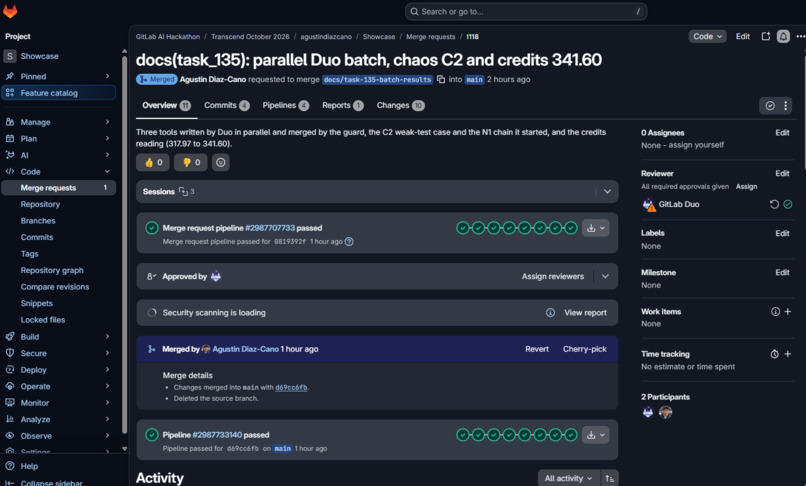Screen dimensions: 806x486
Task: Open the more actions menu in header
Action: click(x=800, y=36)
